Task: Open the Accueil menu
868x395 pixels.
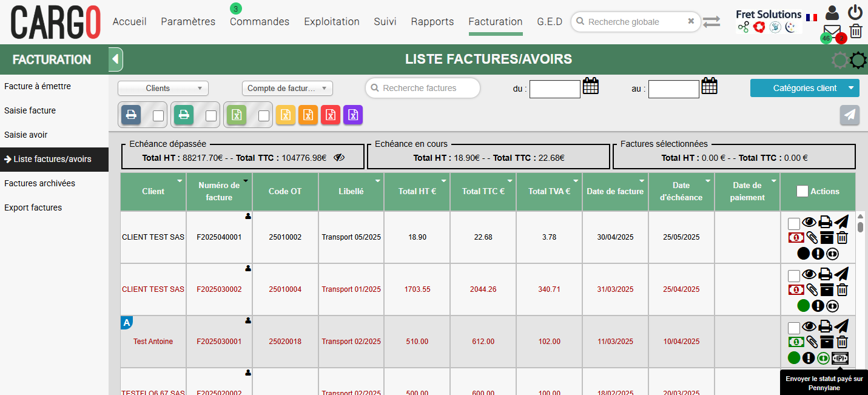Action: tap(130, 21)
